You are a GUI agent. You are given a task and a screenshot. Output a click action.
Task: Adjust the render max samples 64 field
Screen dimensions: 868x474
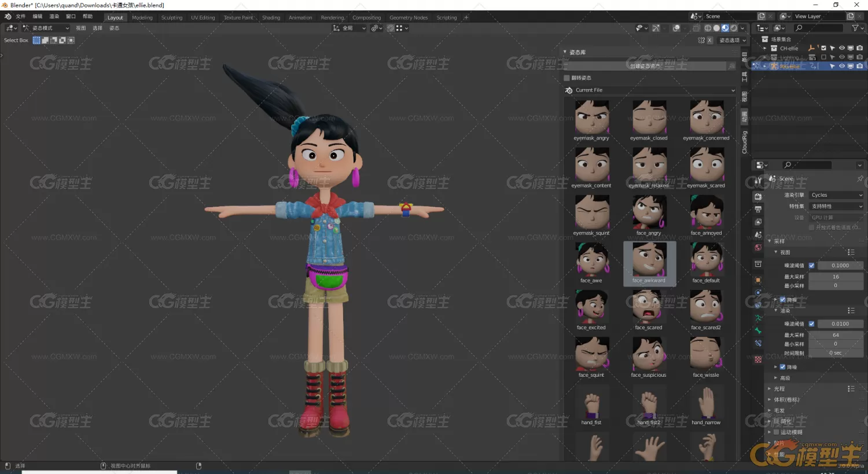836,335
